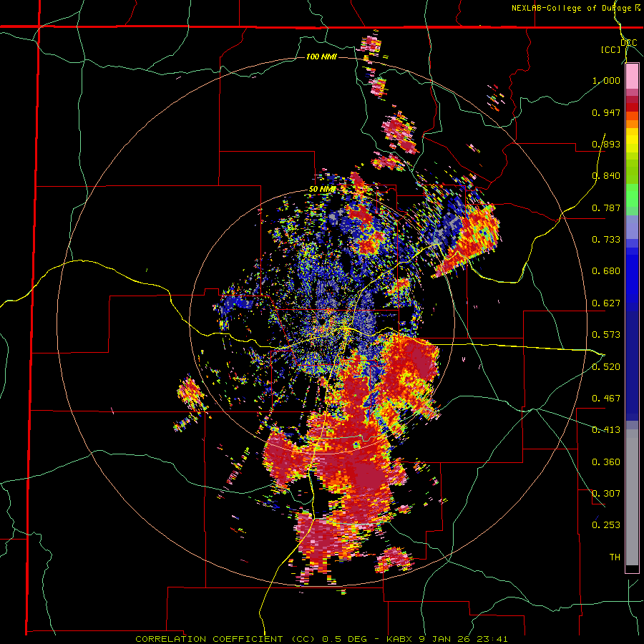644x644 pixels.
Task: Click the 0.467 scale value
Action: click(606, 399)
